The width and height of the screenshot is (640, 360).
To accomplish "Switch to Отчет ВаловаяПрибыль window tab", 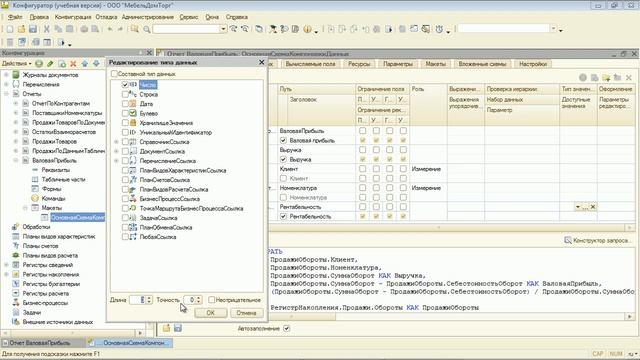I will (40, 343).
